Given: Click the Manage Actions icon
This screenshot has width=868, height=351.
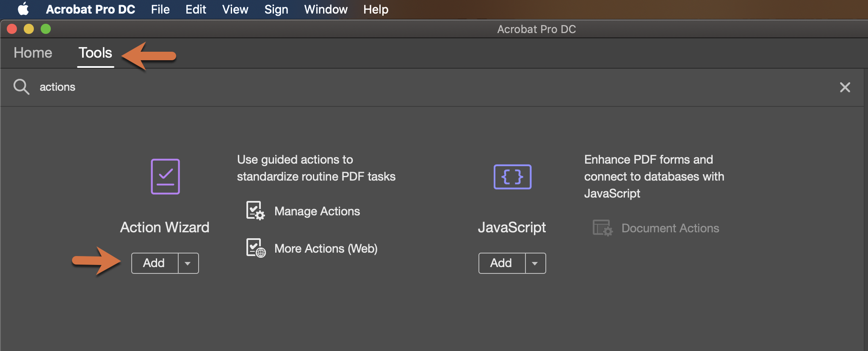Looking at the screenshot, I should (256, 211).
